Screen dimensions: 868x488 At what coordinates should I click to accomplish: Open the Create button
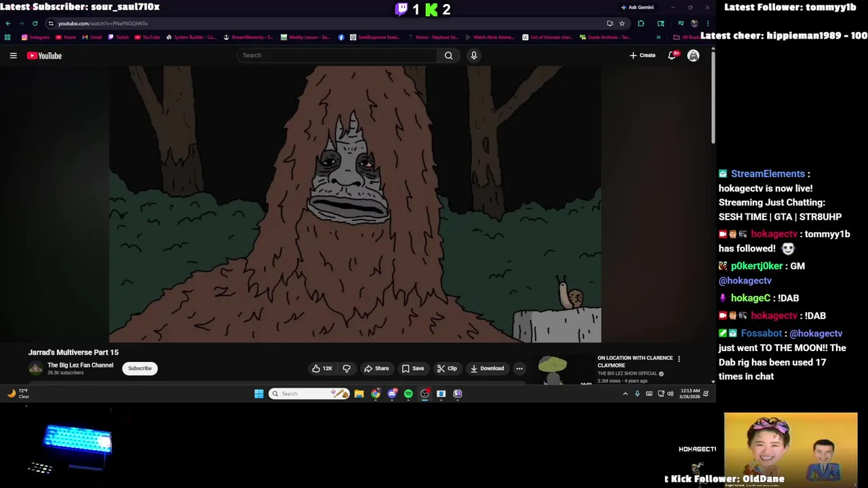tap(642, 56)
